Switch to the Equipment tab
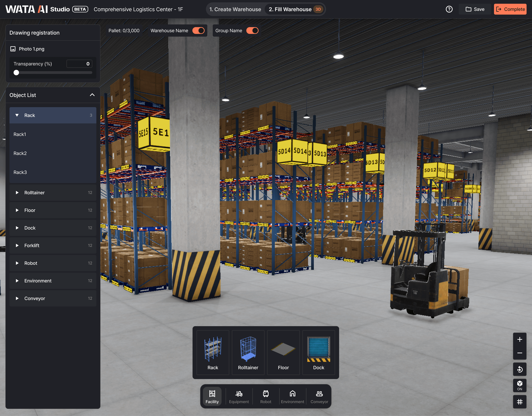This screenshot has width=532, height=416. click(x=239, y=396)
